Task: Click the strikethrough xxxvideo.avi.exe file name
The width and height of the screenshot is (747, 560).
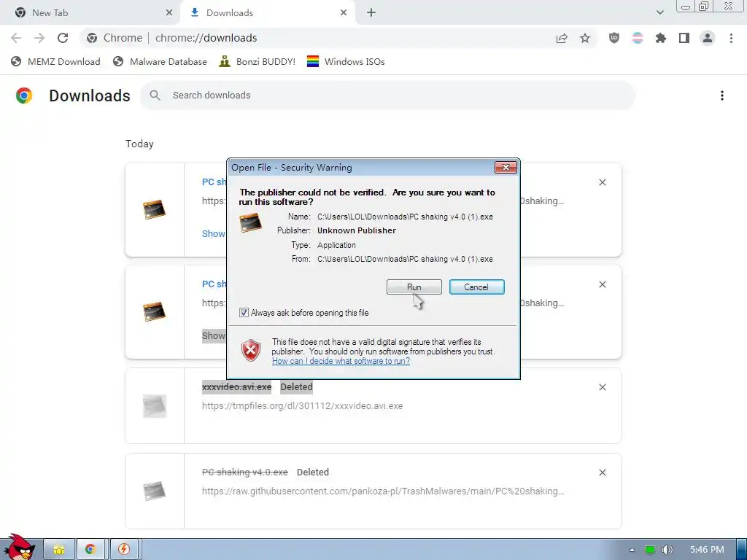Action: pos(237,386)
